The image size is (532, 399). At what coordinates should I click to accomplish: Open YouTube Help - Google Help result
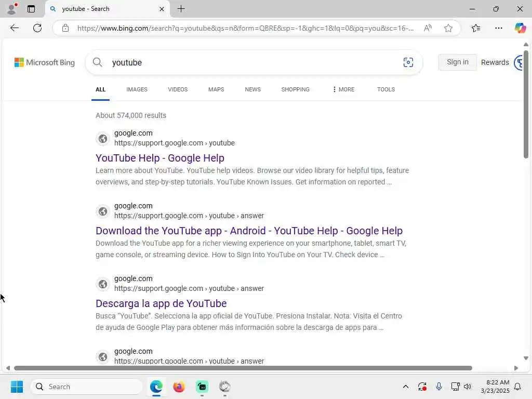click(160, 158)
